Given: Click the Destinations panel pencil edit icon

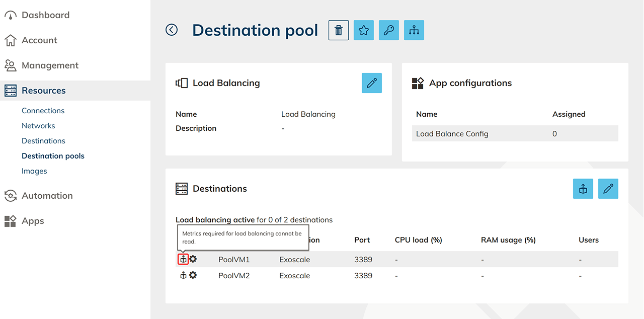Looking at the screenshot, I should 608,189.
